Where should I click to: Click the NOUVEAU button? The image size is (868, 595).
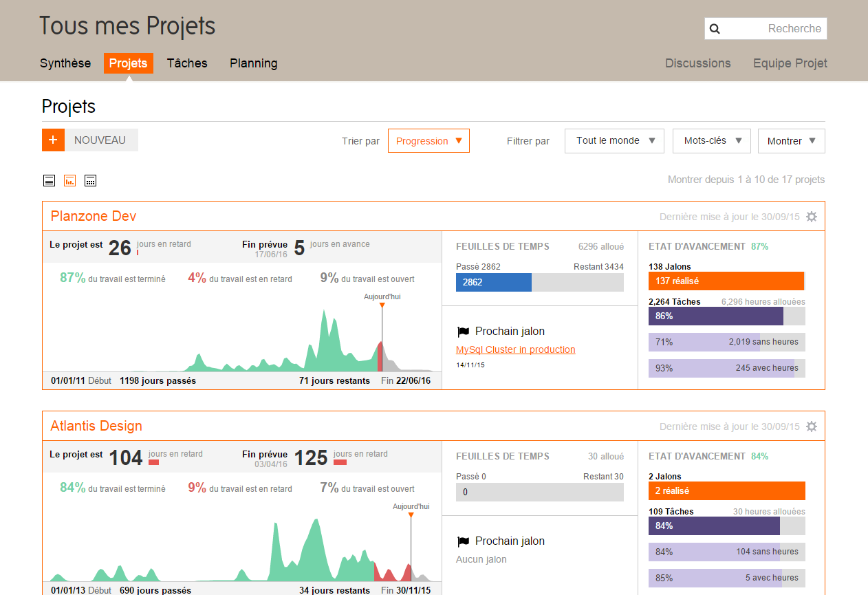pyautogui.click(x=101, y=140)
